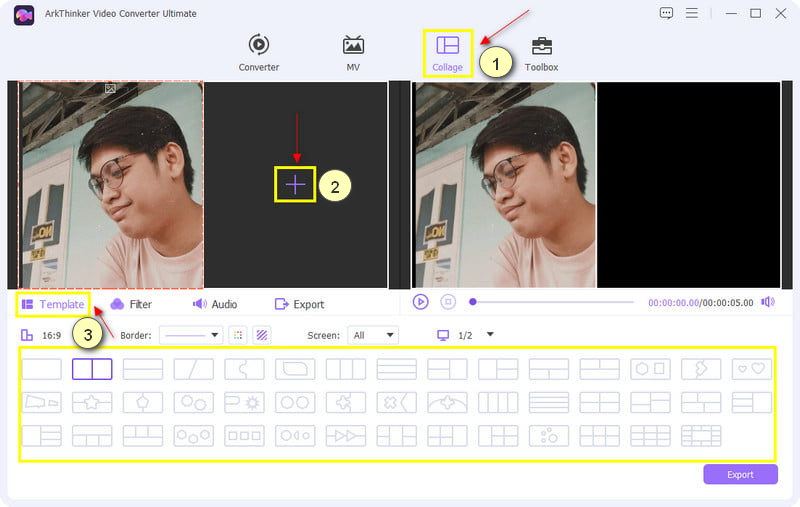Choose the star center template
This screenshot has height=507, width=800.
[92, 402]
